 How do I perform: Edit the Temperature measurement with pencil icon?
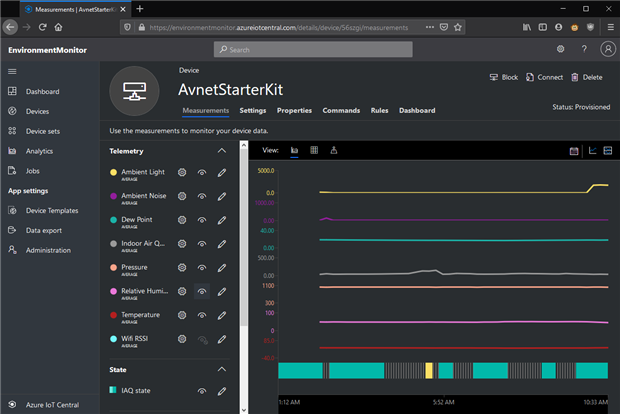tap(222, 316)
